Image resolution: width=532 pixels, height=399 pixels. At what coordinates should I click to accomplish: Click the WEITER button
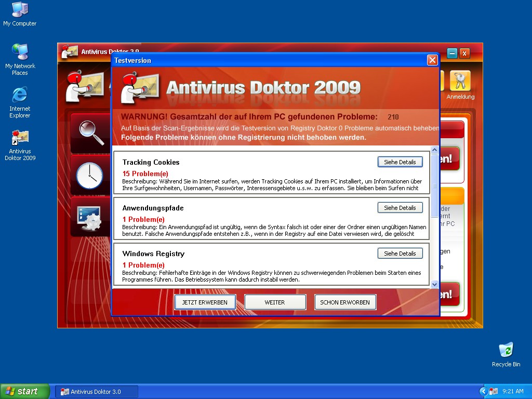275,302
